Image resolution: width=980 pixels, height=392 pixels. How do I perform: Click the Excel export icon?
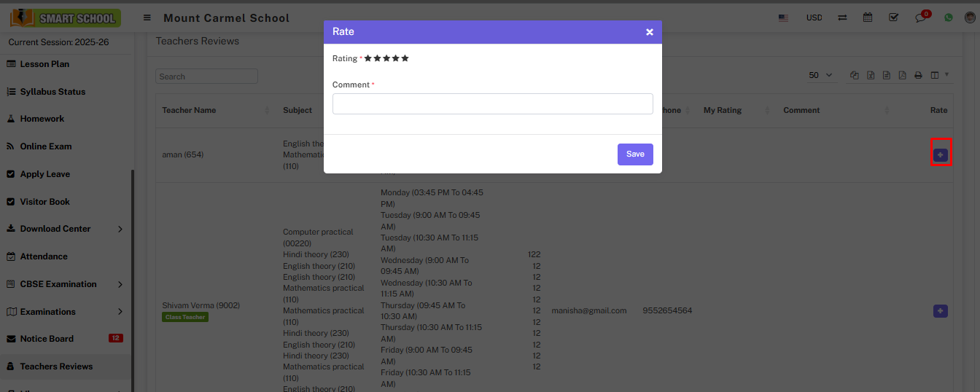871,75
